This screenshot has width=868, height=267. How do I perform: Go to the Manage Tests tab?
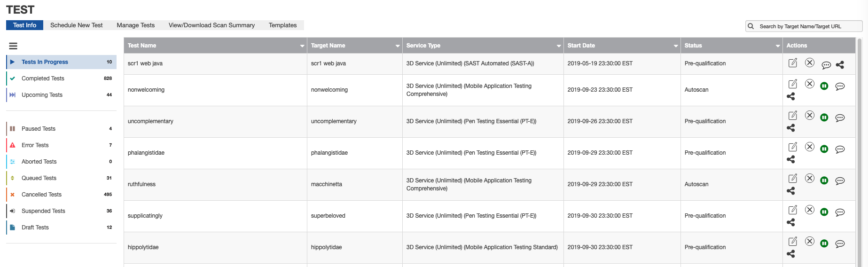[x=136, y=25]
